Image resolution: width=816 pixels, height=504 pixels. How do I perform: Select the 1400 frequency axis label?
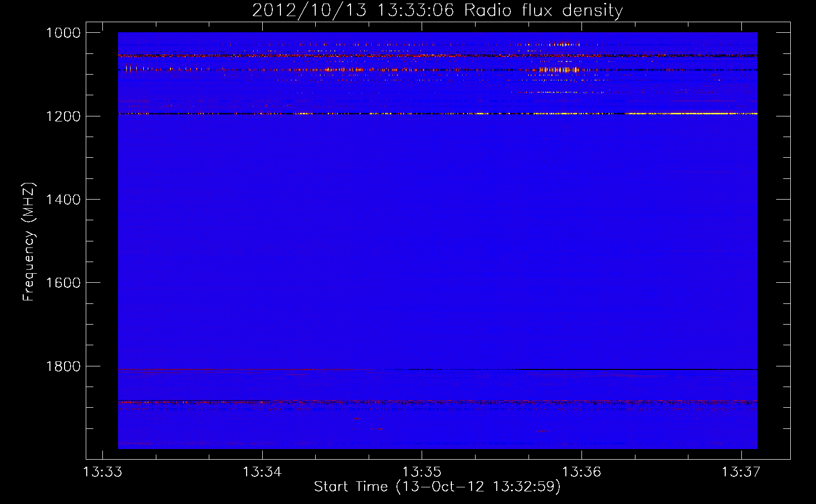click(x=63, y=200)
